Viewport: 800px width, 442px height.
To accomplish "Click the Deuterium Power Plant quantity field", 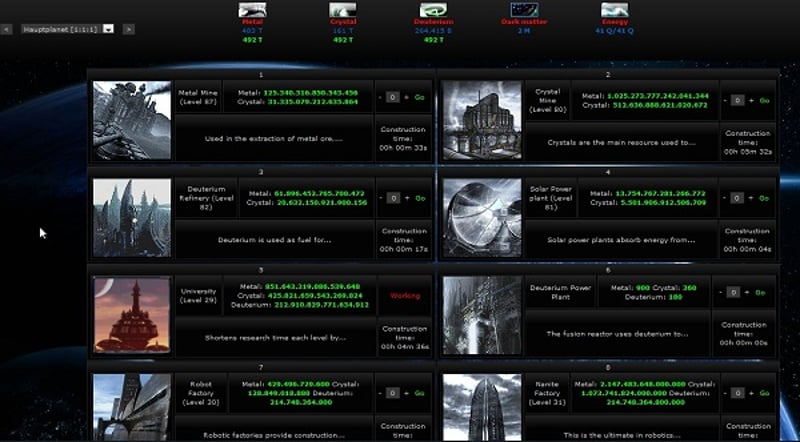I will tap(733, 292).
